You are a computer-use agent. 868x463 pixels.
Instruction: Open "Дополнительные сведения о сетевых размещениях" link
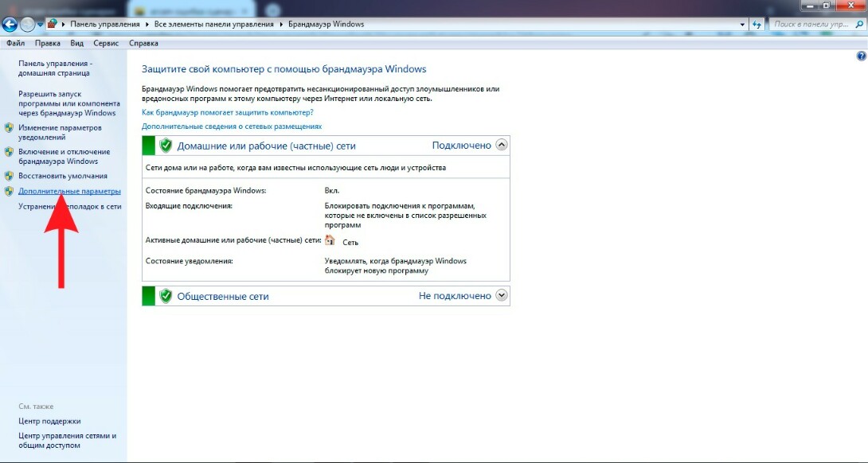(x=232, y=126)
